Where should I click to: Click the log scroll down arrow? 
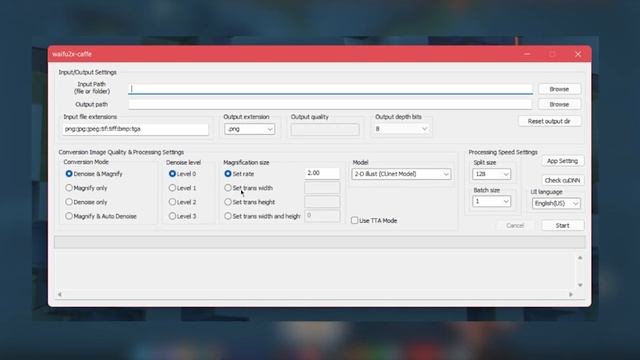click(x=580, y=285)
